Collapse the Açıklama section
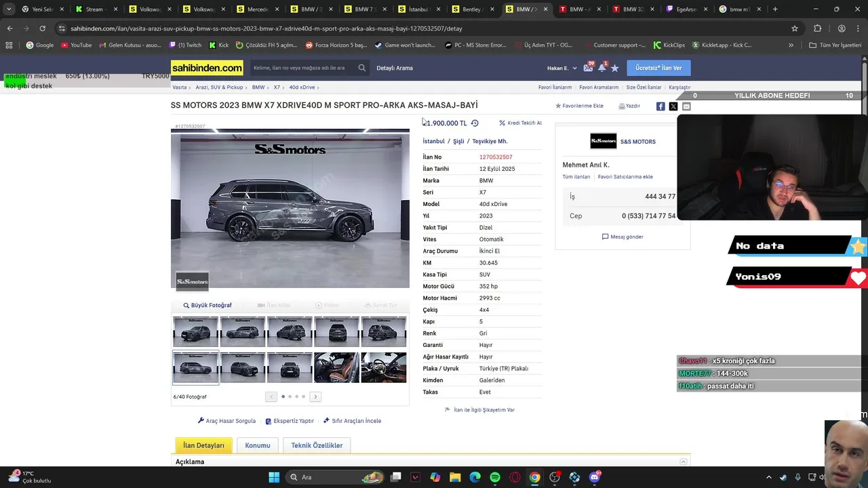The image size is (868, 488). point(684,462)
